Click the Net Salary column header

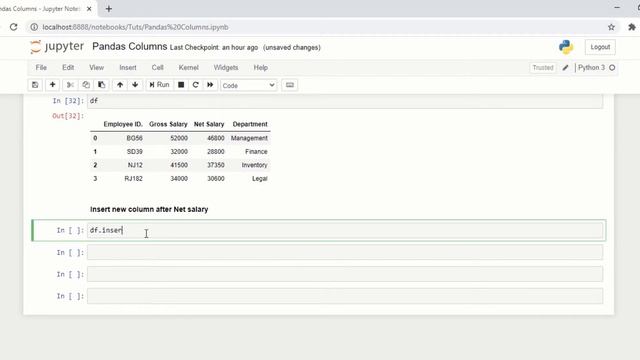[x=209, y=124]
